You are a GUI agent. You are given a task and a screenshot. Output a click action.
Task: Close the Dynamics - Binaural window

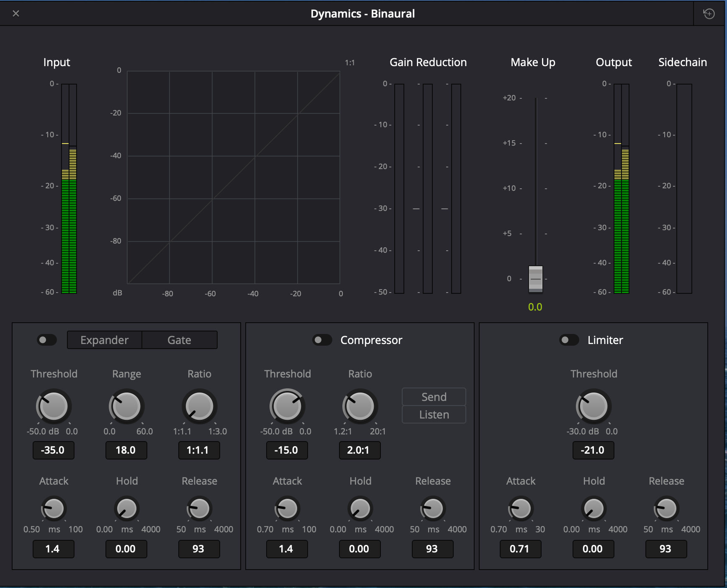(x=16, y=13)
